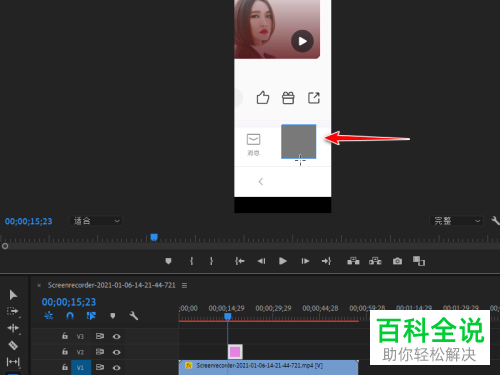The image size is (500, 375).
Task: Toggle sync lock for V1
Action: coord(100,367)
